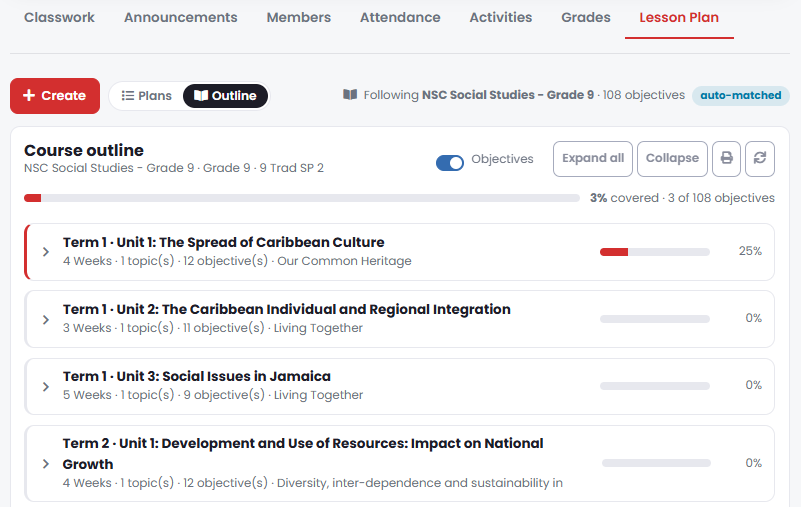Click the auto-matched badge
801x507 pixels.
(x=741, y=96)
